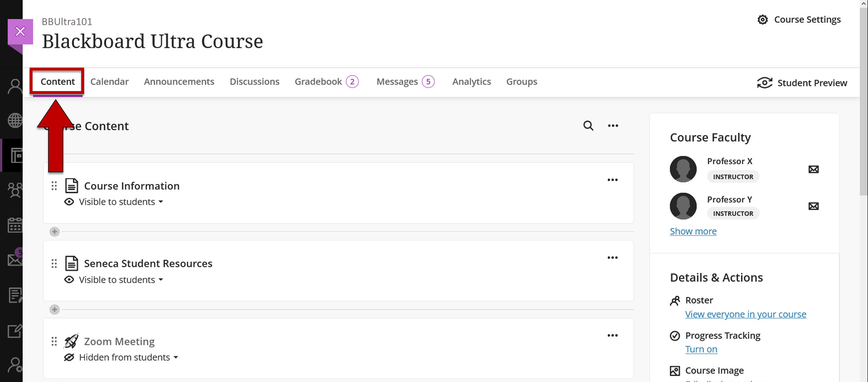Search course content with the magnifier icon

click(x=588, y=126)
